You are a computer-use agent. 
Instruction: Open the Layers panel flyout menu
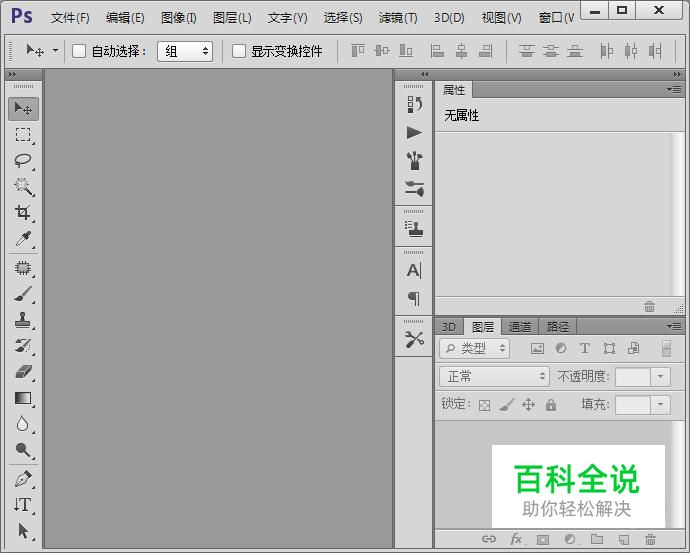point(674,326)
